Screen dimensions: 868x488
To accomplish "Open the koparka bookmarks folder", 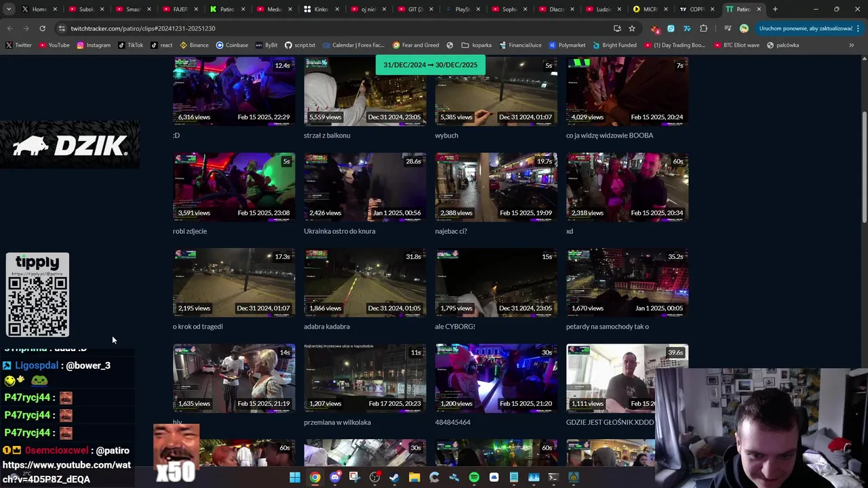I will point(476,45).
